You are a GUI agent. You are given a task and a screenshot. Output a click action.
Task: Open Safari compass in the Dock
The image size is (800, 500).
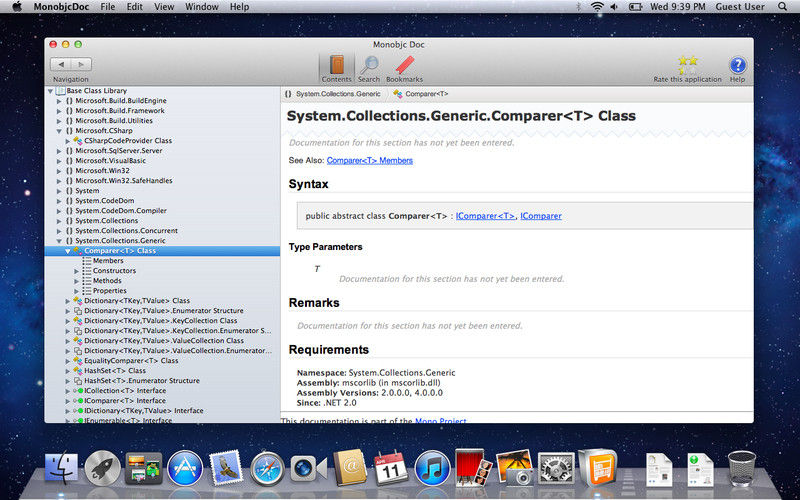pyautogui.click(x=267, y=468)
